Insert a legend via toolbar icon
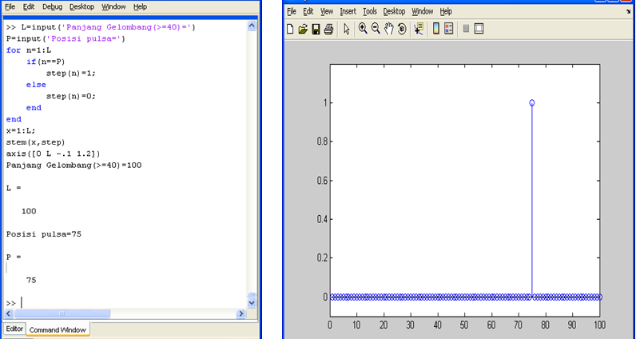The height and width of the screenshot is (339, 644). [449, 28]
